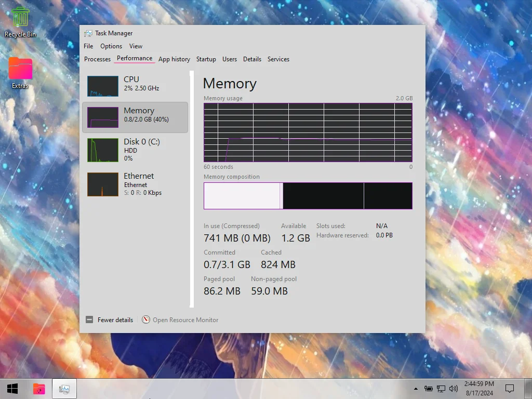Click the '0.7/3.1 GB' committed value
The width and height of the screenshot is (532, 399).
point(227,264)
